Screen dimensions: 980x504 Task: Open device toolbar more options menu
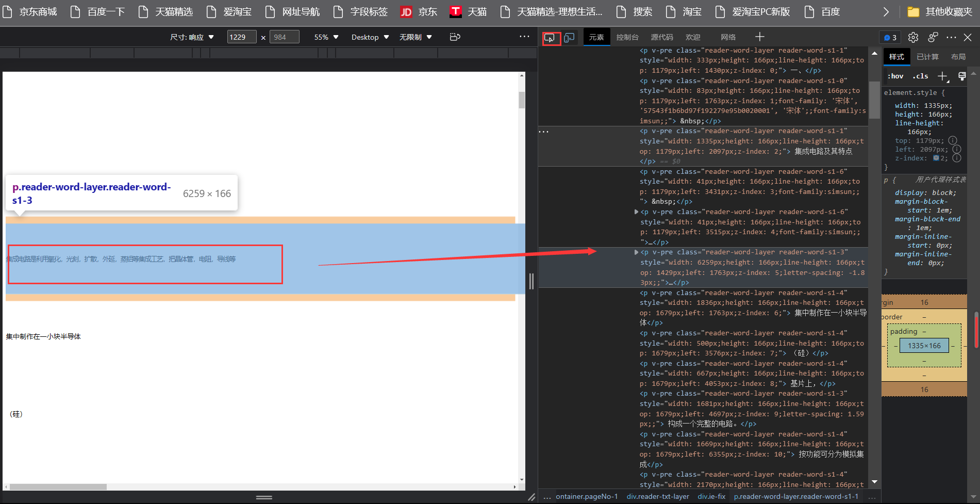(x=524, y=37)
